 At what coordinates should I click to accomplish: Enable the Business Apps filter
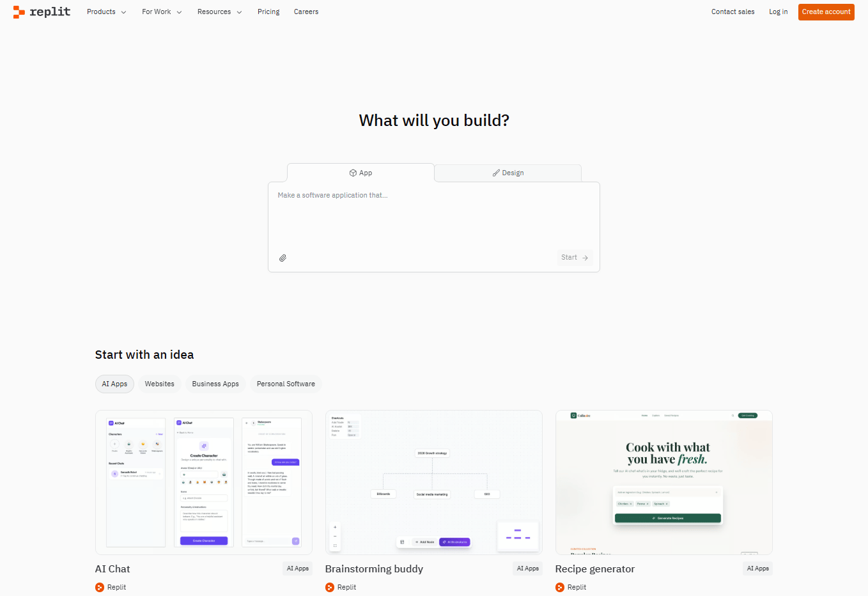215,384
